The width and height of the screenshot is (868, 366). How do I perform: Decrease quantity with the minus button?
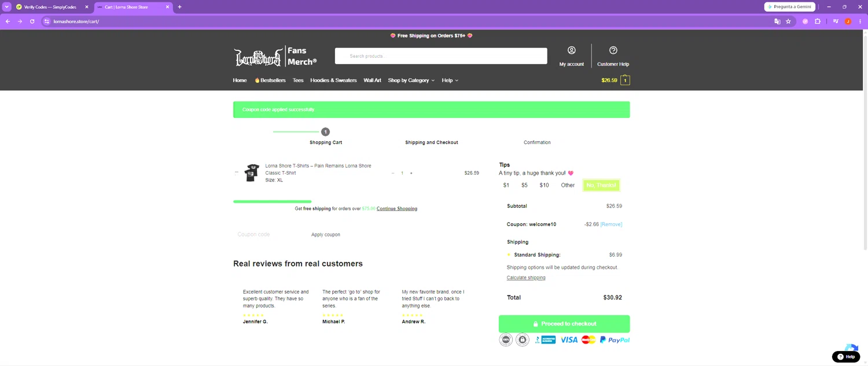pyautogui.click(x=393, y=173)
